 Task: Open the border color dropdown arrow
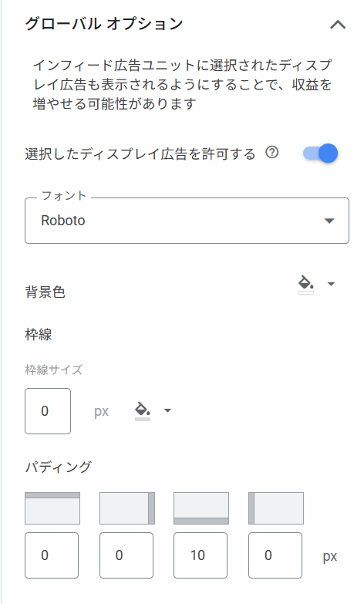pos(167,410)
